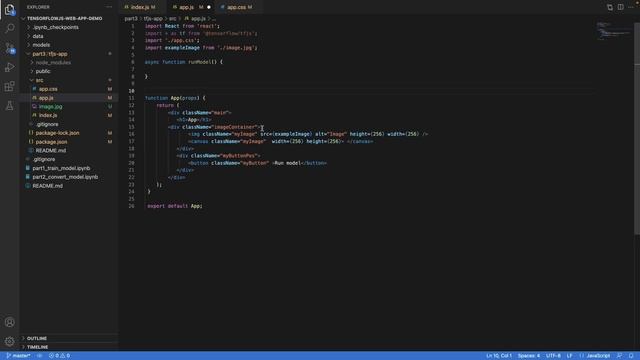Switch to the app.css tab
This screenshot has height=360, width=640.
click(237, 7)
